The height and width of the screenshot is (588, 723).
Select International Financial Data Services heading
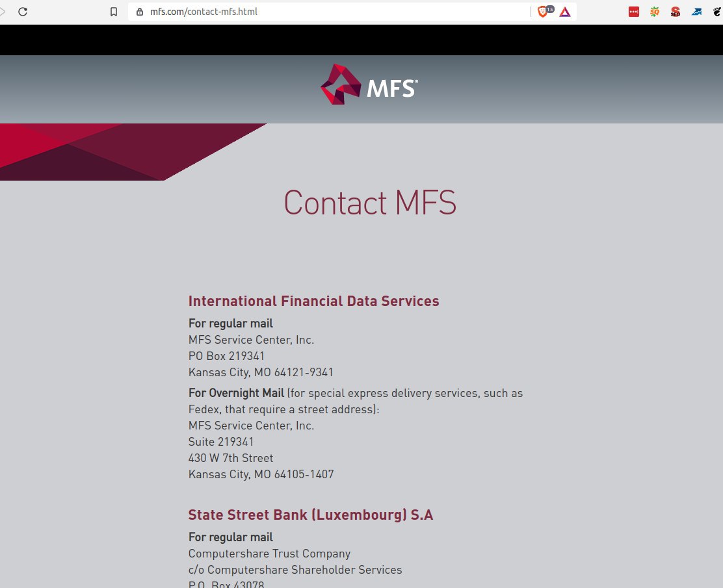coord(313,301)
